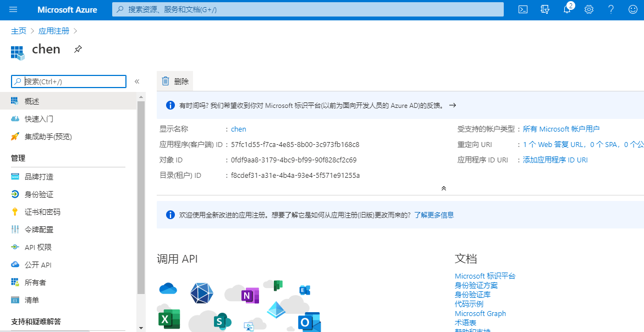Click the delete trash can icon
The height and width of the screenshot is (332, 644).
[166, 81]
